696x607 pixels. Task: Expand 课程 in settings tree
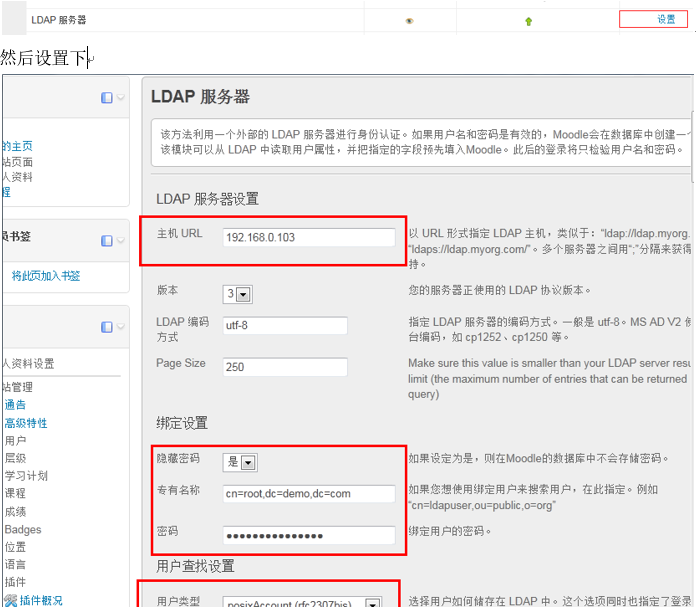tap(15, 493)
